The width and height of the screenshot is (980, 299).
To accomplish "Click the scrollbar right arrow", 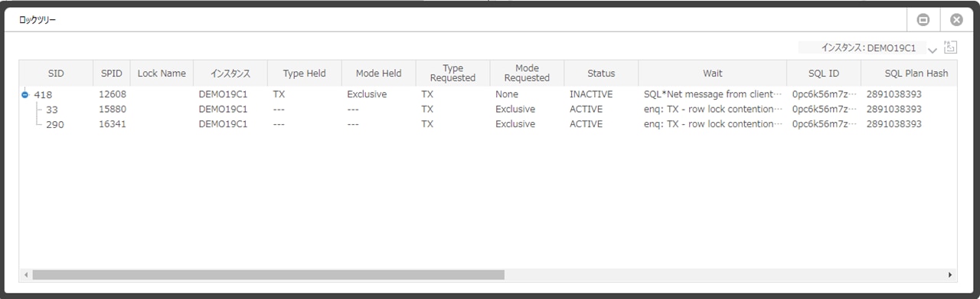I will coord(950,274).
